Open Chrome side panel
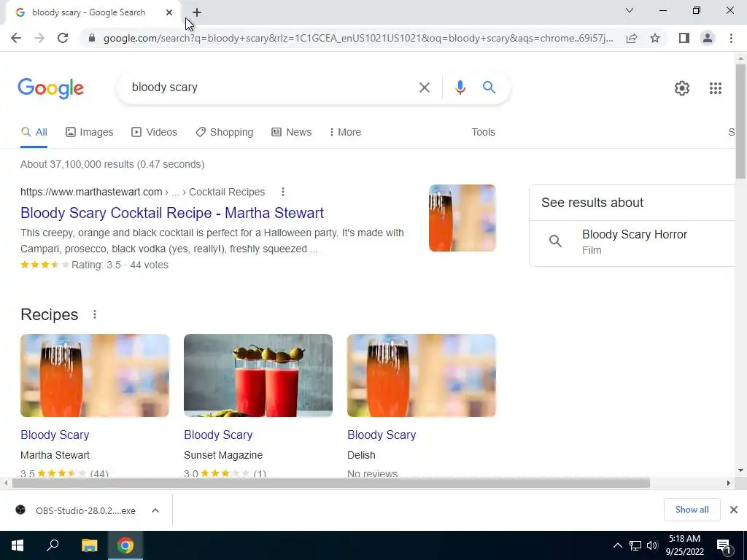The image size is (747, 560). click(x=684, y=38)
